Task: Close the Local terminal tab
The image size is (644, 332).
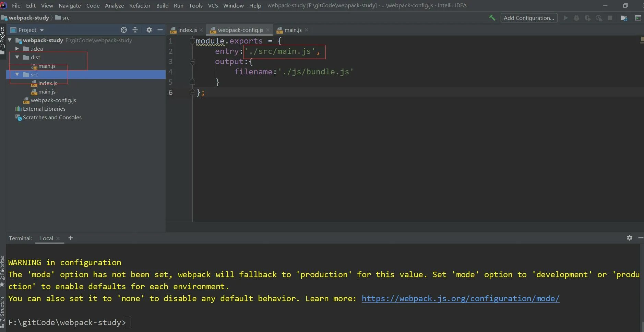Action: click(x=58, y=238)
